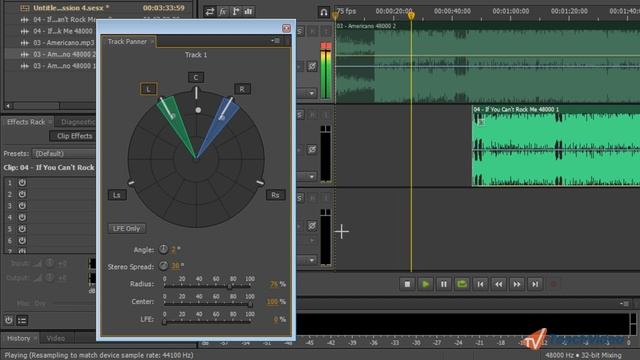Toggle loop playback in the transport
The width and height of the screenshot is (640, 360).
click(x=462, y=284)
